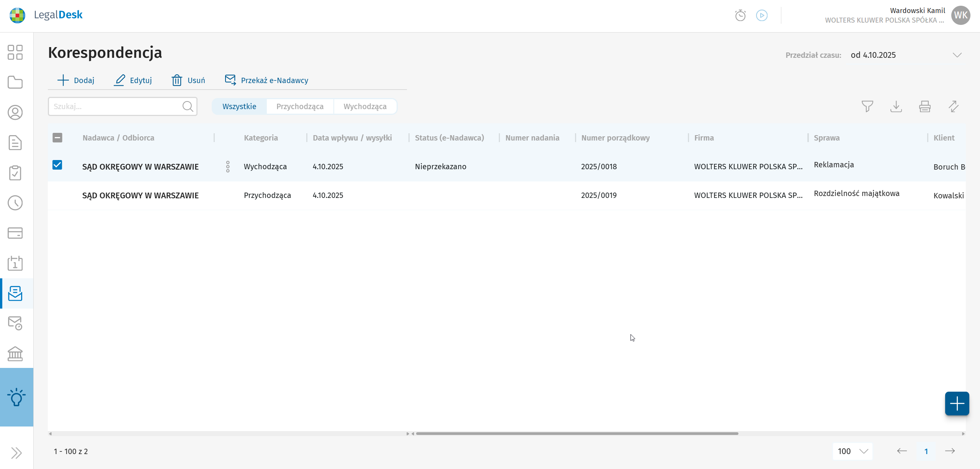Click the Przekaż e-Nadawcy button
This screenshot has width=980, height=469.
click(x=266, y=80)
